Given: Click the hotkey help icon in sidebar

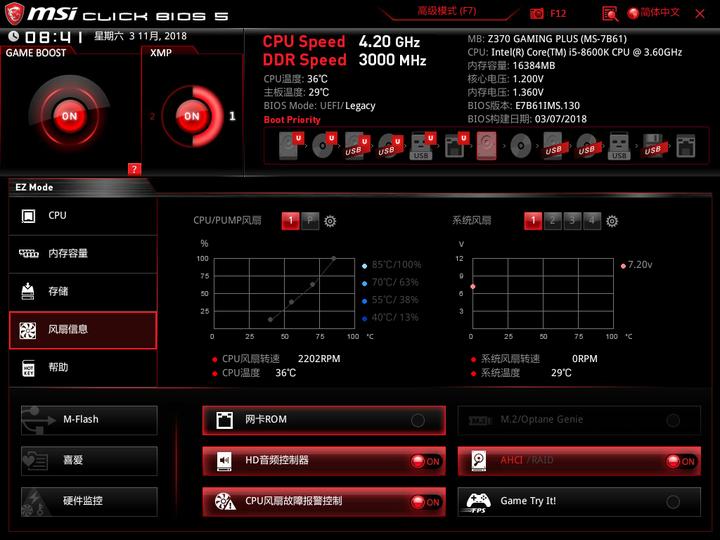Looking at the screenshot, I should (x=28, y=368).
